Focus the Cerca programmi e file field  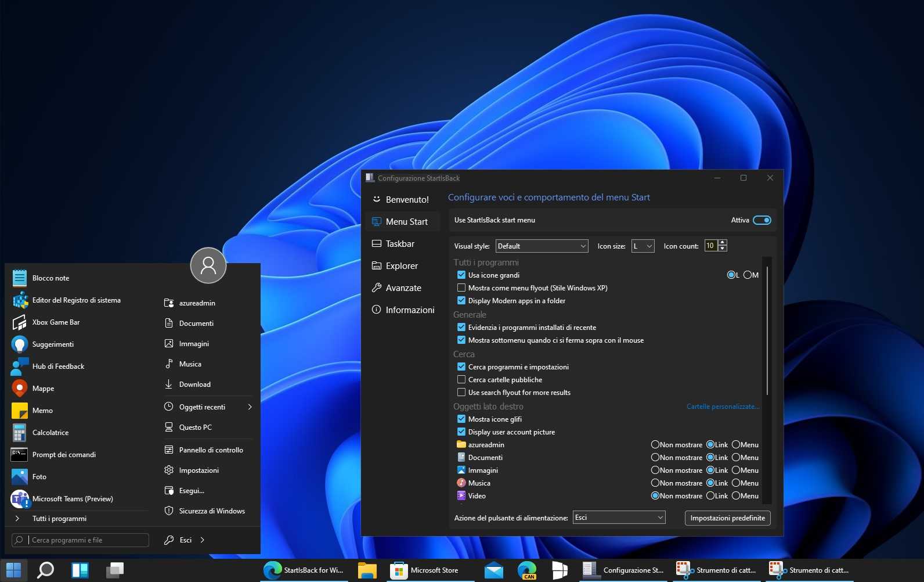click(x=81, y=540)
